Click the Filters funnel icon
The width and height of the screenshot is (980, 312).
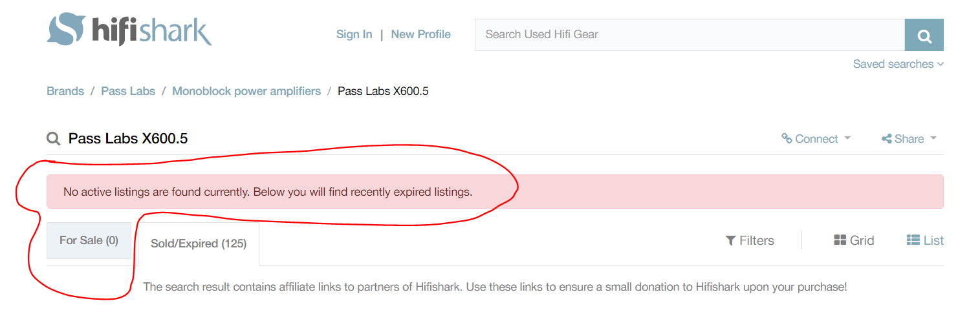pyautogui.click(x=730, y=240)
